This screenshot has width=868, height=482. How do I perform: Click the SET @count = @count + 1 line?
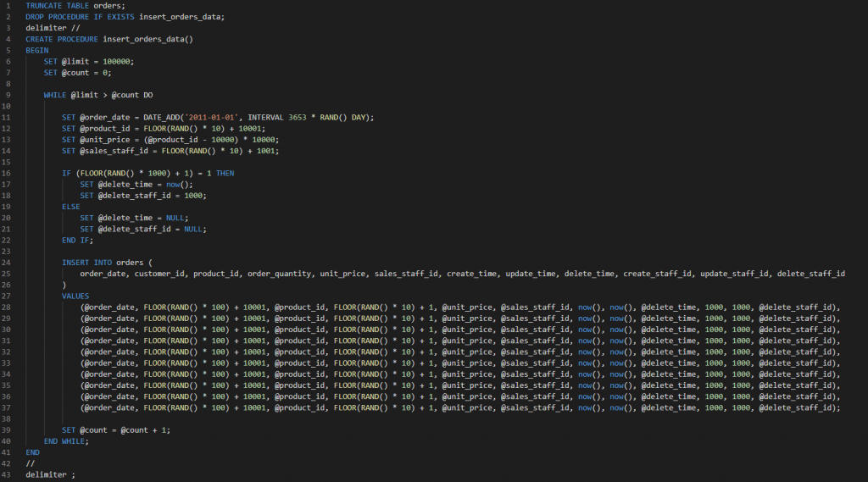pos(116,429)
